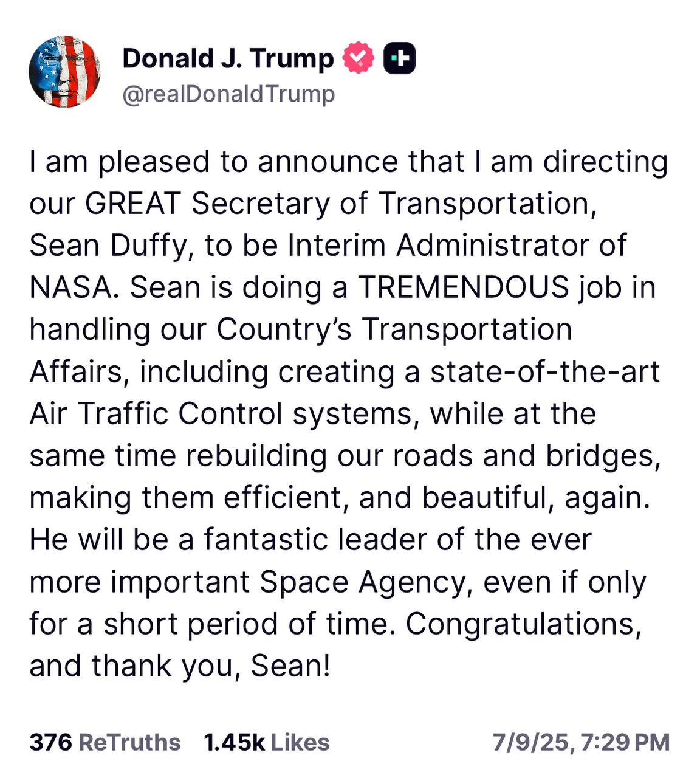Click the word TREMENDOUS in the post
This screenshot has height=778, width=700.
coord(464,287)
